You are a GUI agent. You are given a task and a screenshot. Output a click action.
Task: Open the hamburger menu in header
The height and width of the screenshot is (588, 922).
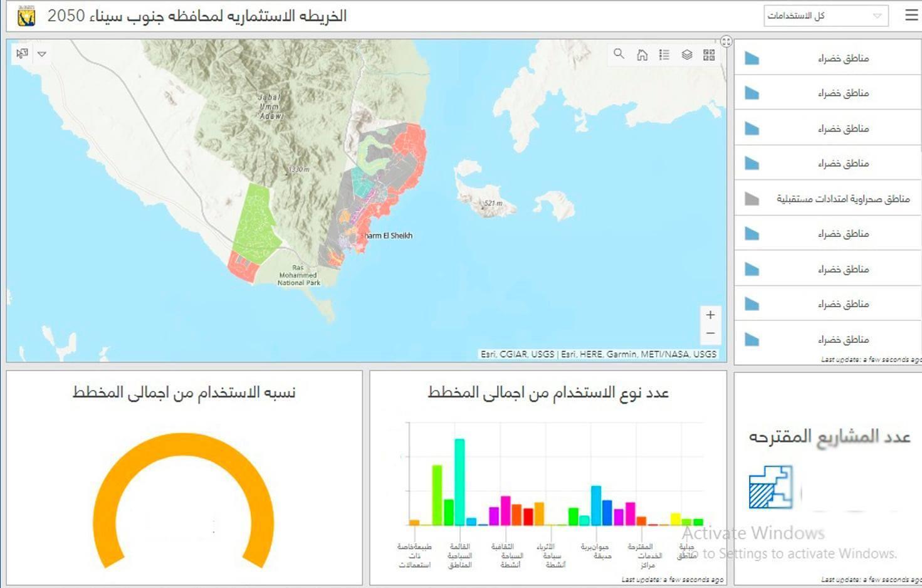pyautogui.click(x=911, y=15)
